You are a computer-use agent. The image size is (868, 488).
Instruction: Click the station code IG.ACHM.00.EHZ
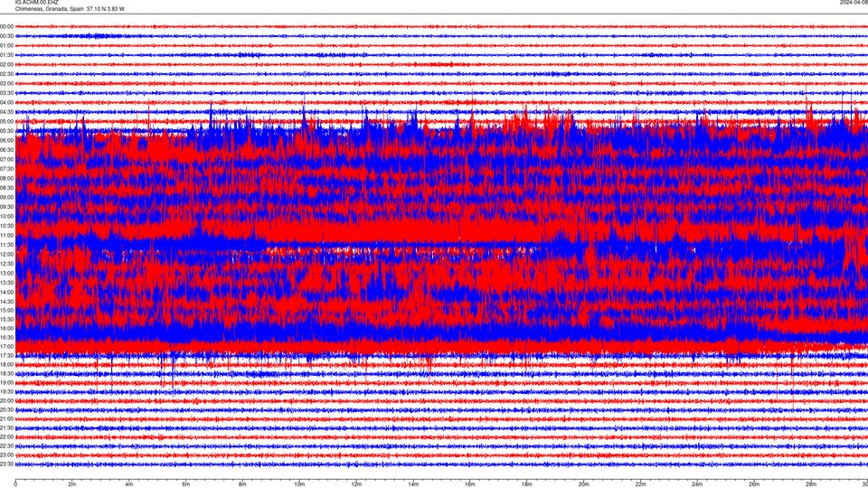point(36,3)
